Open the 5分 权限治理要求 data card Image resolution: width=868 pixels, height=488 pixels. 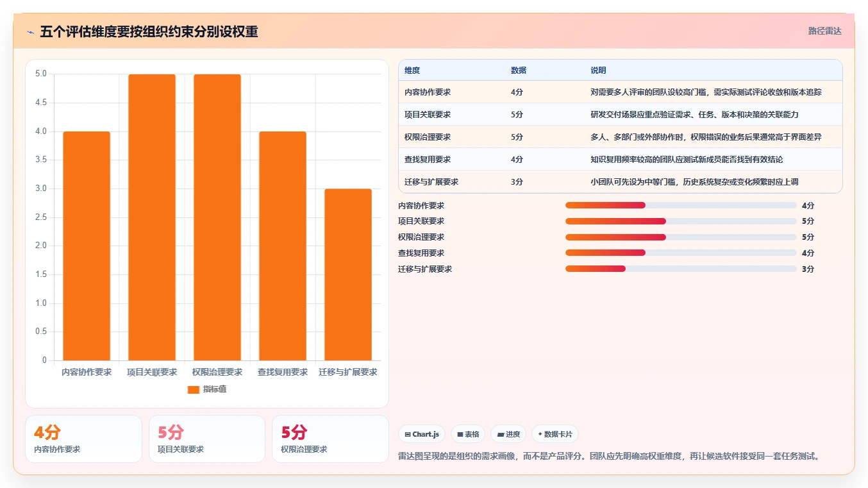click(x=330, y=439)
